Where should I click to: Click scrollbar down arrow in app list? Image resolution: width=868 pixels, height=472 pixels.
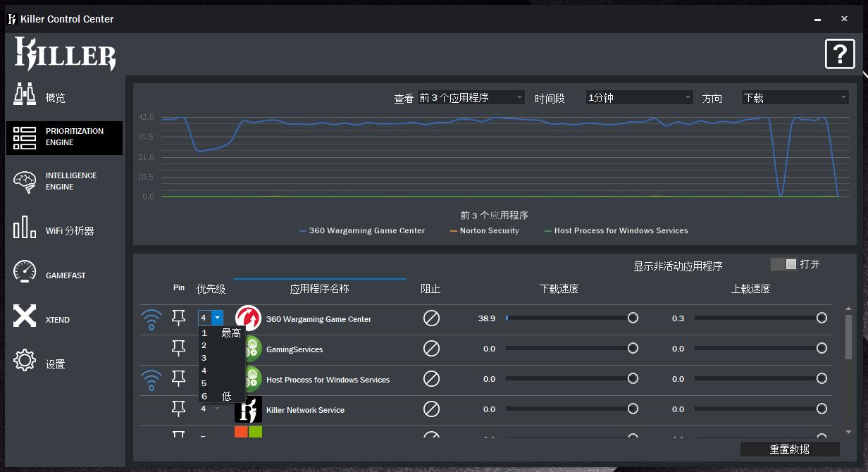(x=848, y=432)
